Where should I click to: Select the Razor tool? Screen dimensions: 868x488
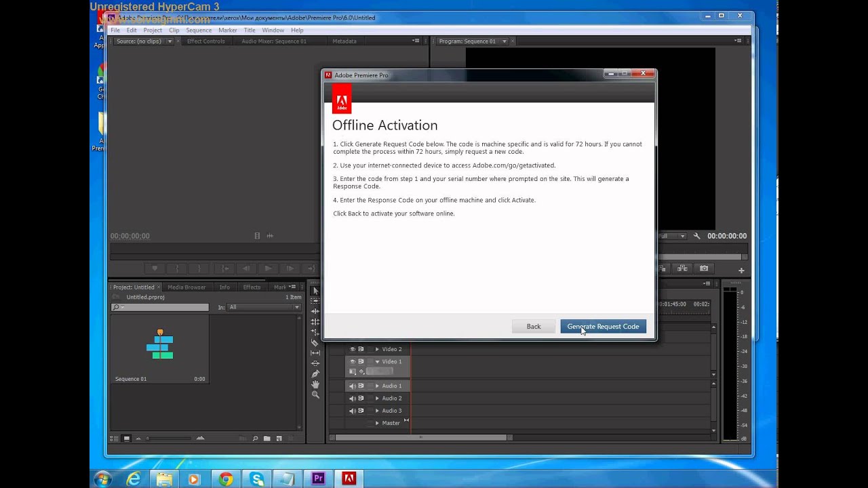(x=315, y=343)
